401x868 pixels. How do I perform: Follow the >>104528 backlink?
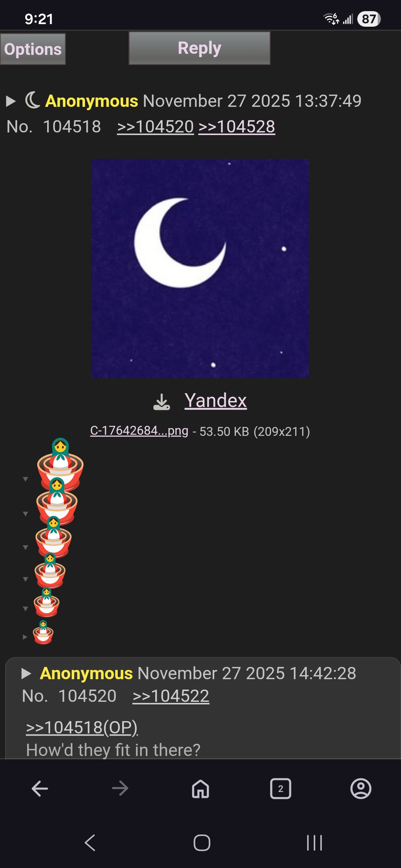click(x=237, y=126)
